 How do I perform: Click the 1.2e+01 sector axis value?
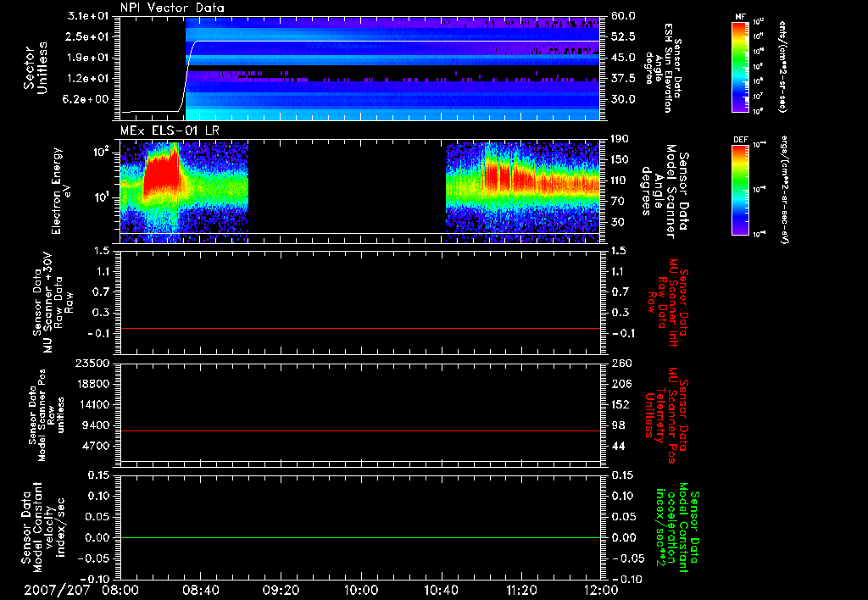click(x=88, y=79)
